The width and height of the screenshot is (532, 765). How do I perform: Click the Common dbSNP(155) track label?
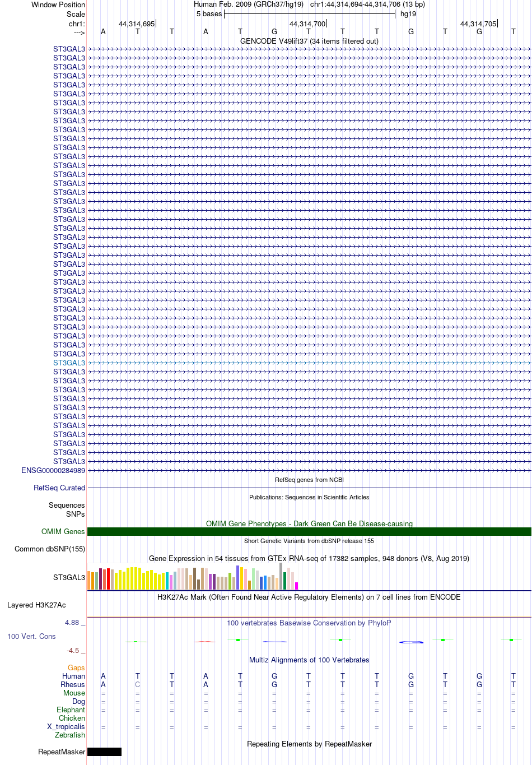click(50, 549)
